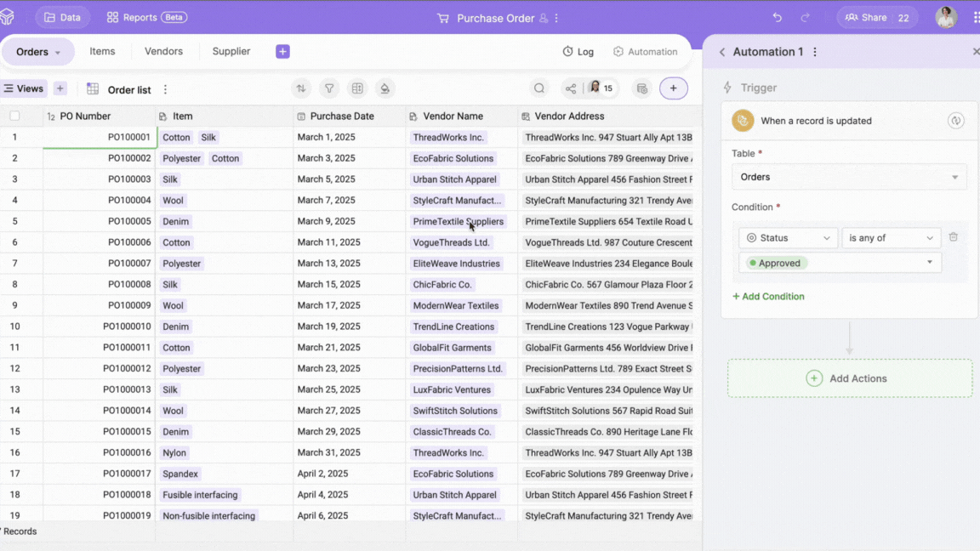
Task: Open the Reports Beta tab
Action: click(146, 17)
